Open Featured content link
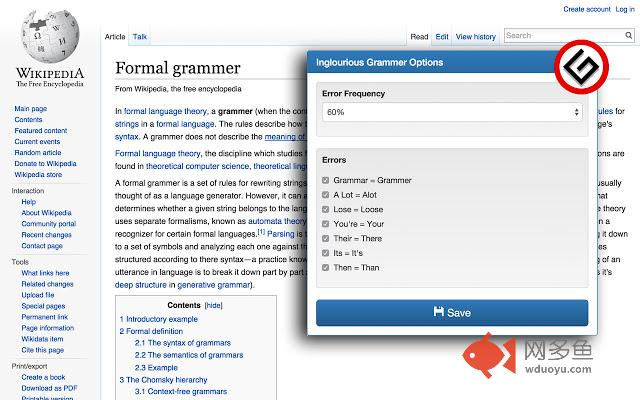Viewport: 640px width, 400px height. click(x=41, y=131)
